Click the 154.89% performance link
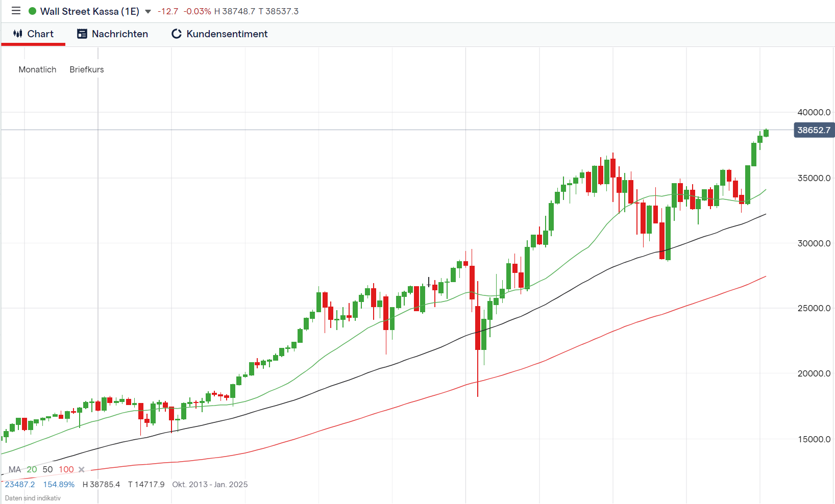 [x=59, y=484]
